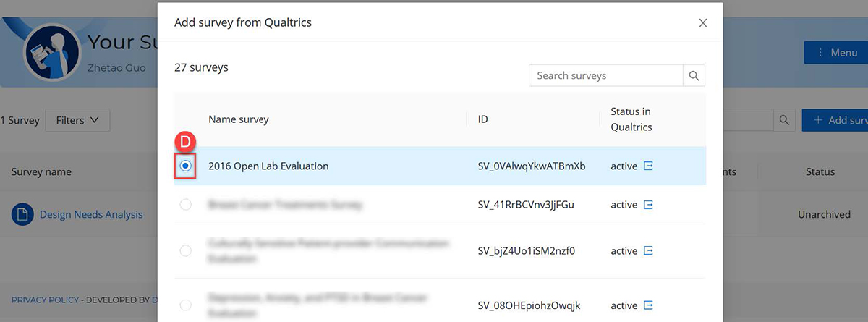Click the Unarchived status text
This screenshot has width=868, height=322.
click(824, 215)
